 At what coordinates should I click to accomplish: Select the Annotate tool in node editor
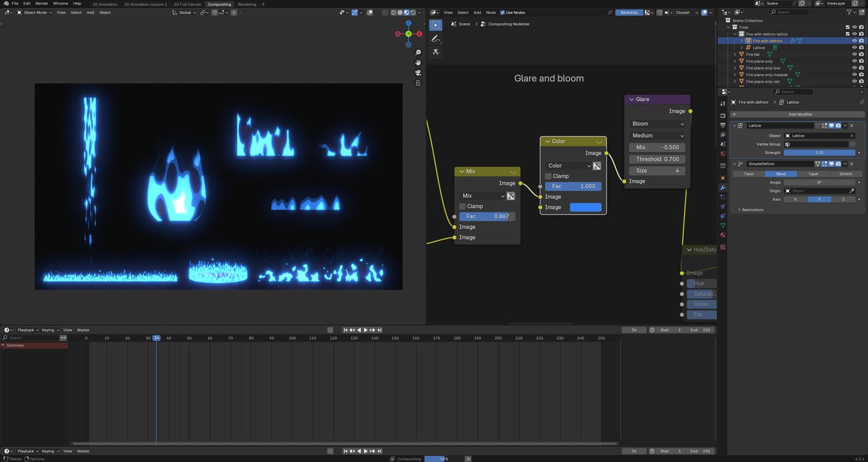tap(436, 39)
